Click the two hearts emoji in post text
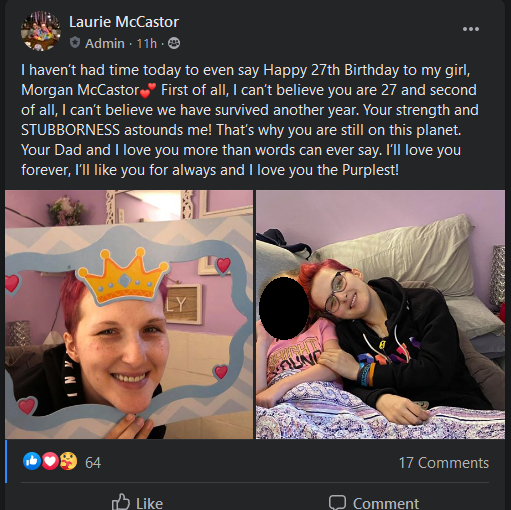This screenshot has height=510, width=511. click(x=148, y=90)
